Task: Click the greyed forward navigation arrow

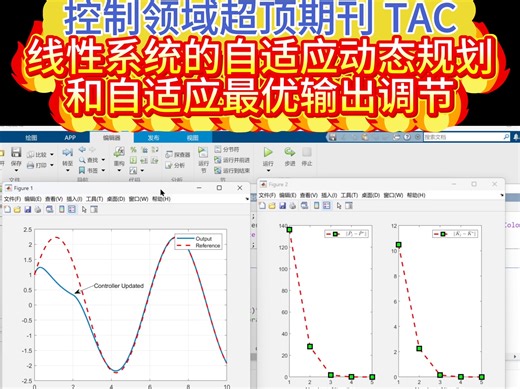Action: point(92,149)
